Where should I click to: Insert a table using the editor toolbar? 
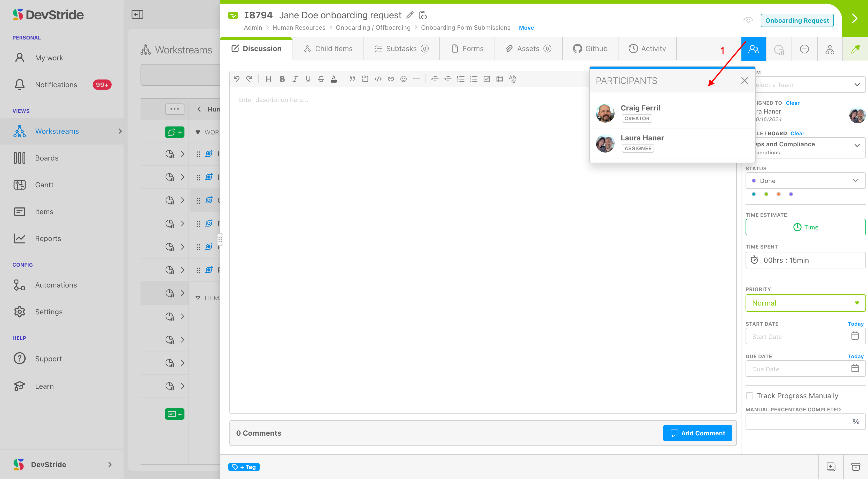[499, 79]
